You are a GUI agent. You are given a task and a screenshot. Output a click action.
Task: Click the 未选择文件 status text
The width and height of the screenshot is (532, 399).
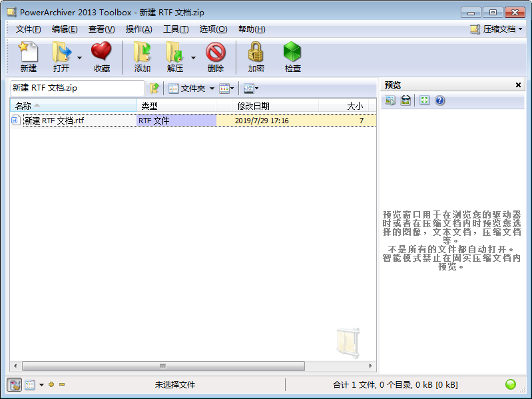tap(174, 385)
